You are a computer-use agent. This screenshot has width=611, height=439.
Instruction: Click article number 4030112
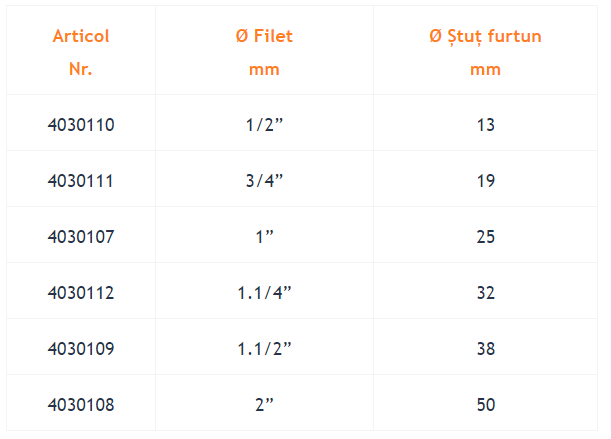[x=81, y=293]
